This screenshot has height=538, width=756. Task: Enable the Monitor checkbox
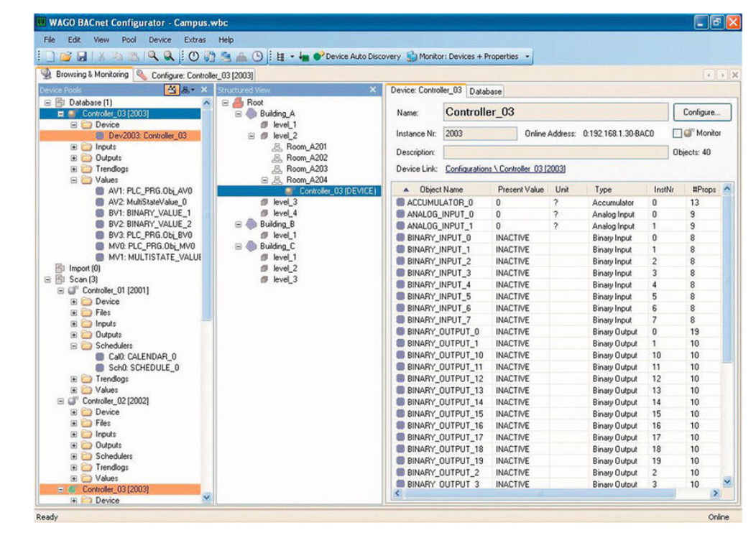click(x=677, y=133)
